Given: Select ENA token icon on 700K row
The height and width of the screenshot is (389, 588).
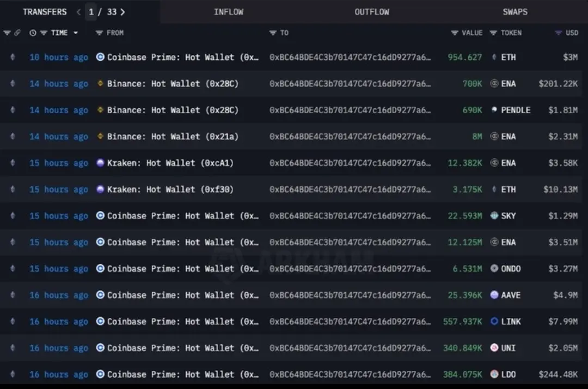Looking at the screenshot, I should 494,84.
